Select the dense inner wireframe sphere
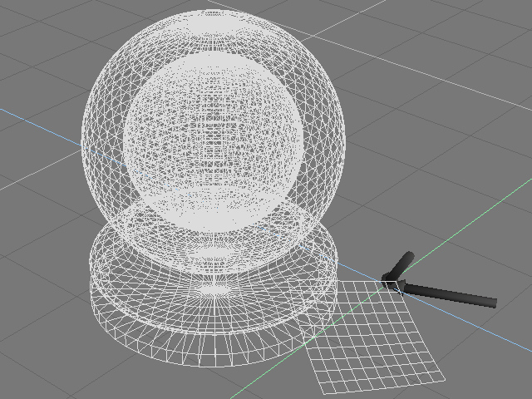 (213, 142)
